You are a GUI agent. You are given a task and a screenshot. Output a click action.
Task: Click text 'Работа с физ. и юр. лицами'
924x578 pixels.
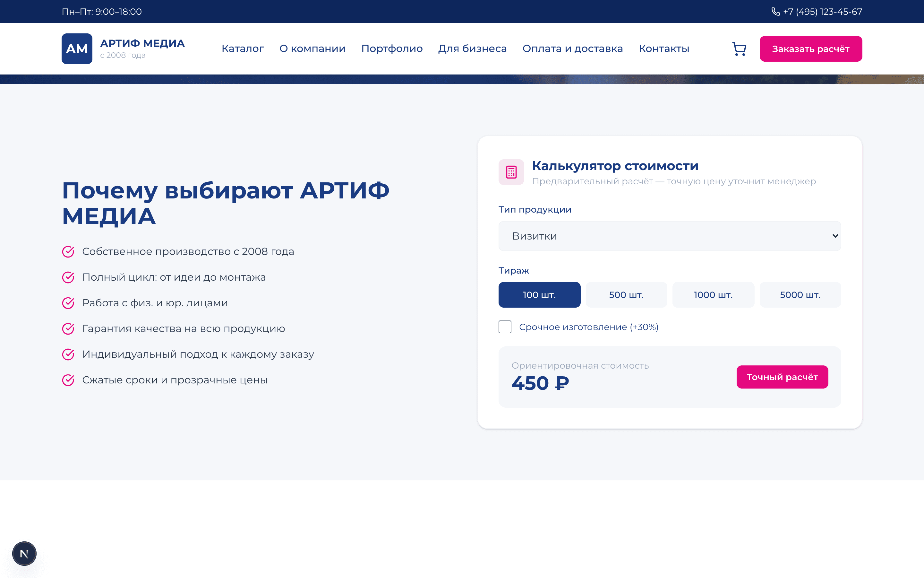(x=155, y=303)
